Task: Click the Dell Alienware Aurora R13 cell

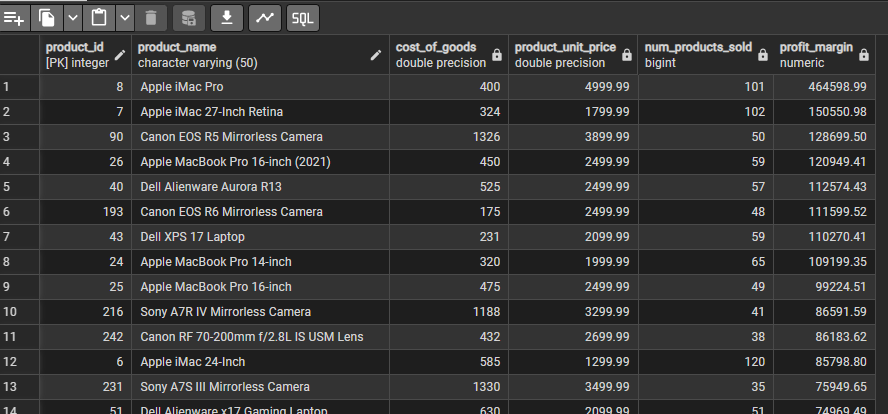Action: [x=261, y=187]
